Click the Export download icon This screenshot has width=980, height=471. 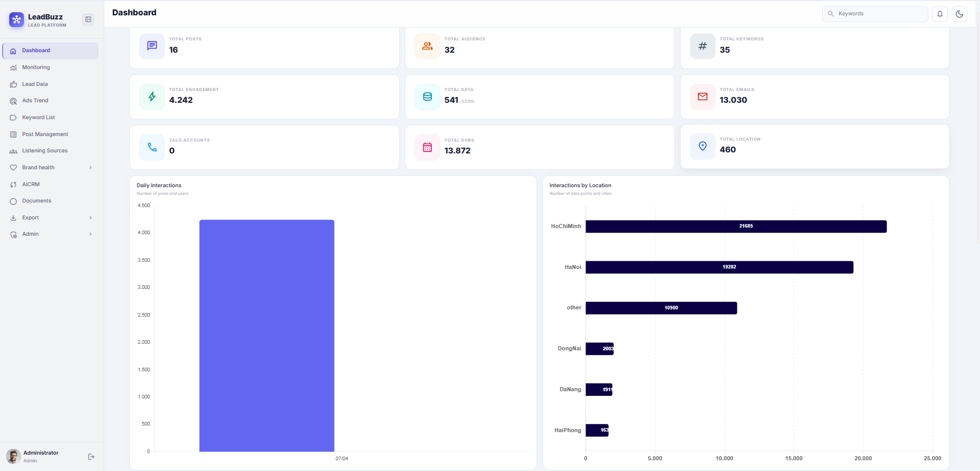click(13, 218)
